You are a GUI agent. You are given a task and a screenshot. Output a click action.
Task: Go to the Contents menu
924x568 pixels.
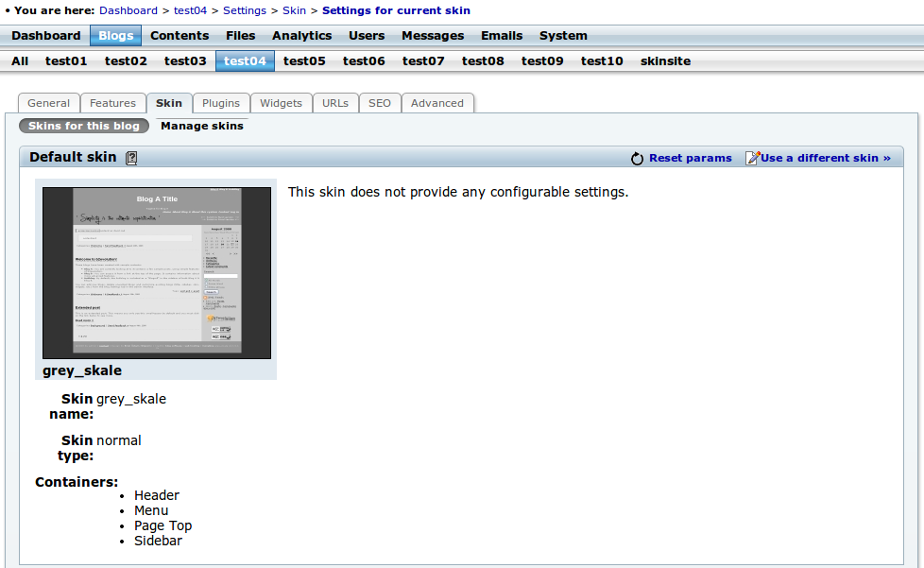[180, 35]
